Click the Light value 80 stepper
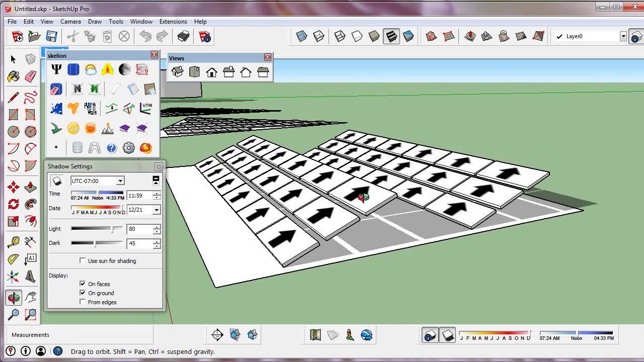Viewport: 644px width, 362px height. click(156, 229)
